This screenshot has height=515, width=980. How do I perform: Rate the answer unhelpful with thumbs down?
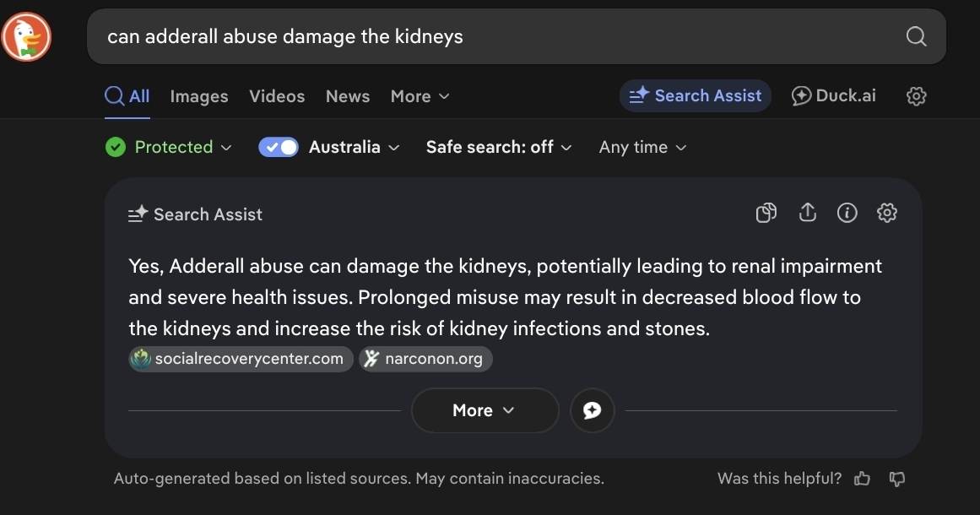(896, 480)
